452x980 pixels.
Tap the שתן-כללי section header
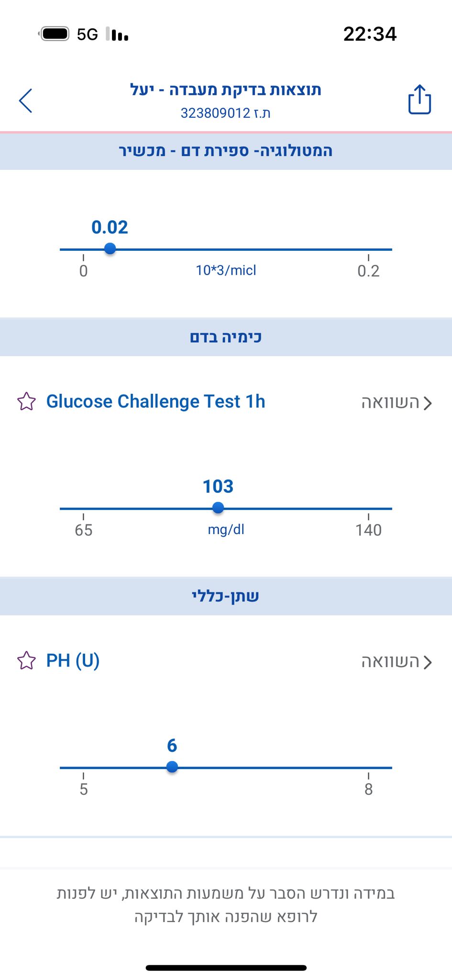(x=226, y=596)
